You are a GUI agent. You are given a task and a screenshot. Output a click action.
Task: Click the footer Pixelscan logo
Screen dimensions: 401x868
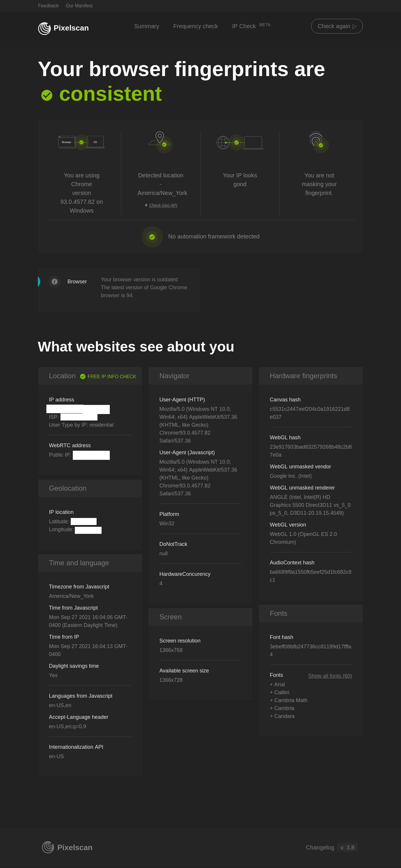[x=67, y=847]
